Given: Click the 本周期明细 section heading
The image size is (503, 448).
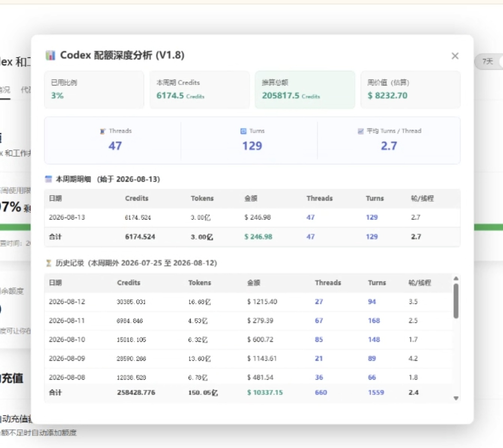Looking at the screenshot, I should coord(108,179).
